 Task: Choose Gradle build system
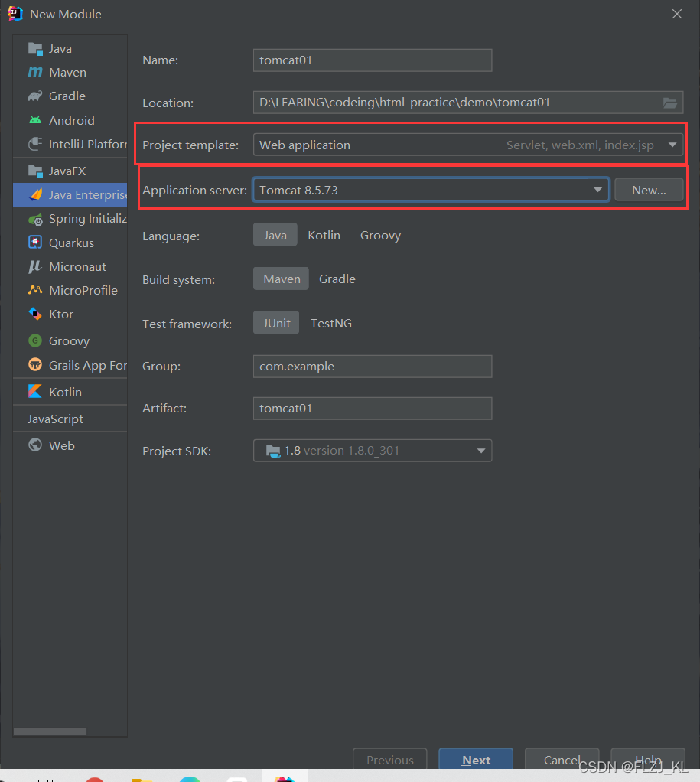[337, 279]
